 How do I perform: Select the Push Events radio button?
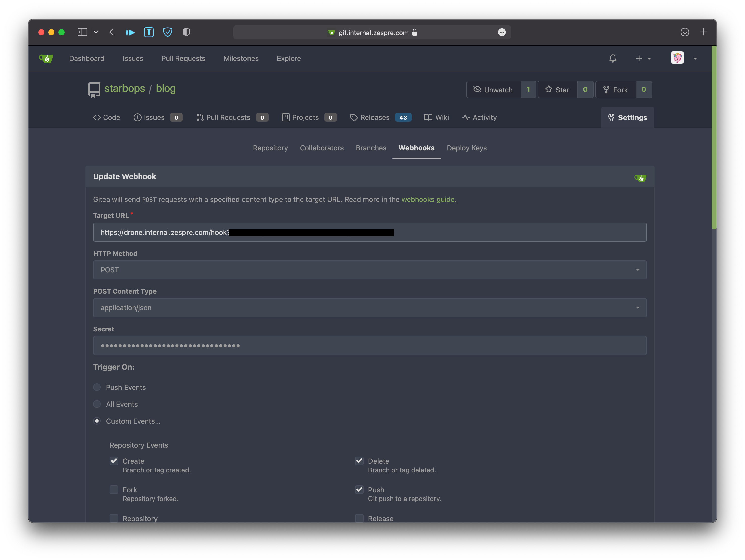pyautogui.click(x=97, y=387)
